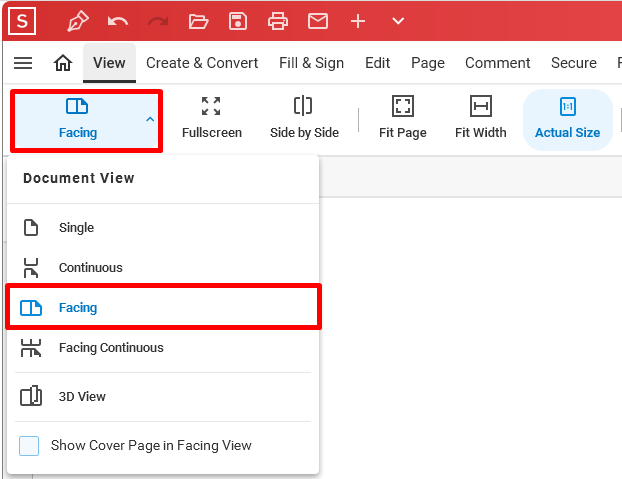Choose Continuous document view
The width and height of the screenshot is (622, 479).
[163, 268]
